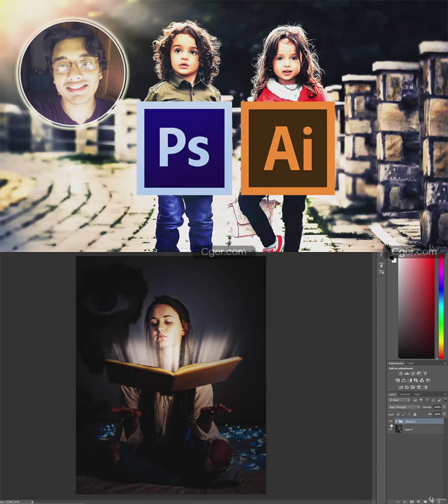Toggle lock all padlock icon

click(415, 414)
